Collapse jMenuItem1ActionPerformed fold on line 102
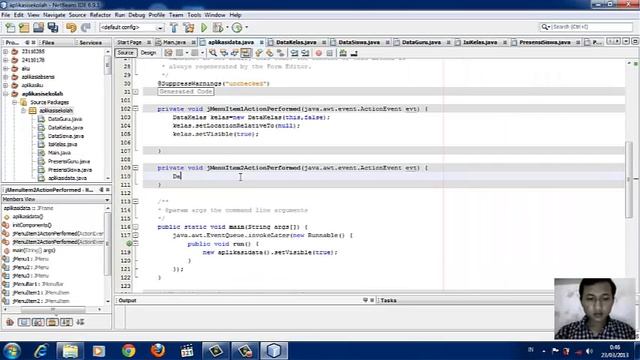 [x=136, y=109]
